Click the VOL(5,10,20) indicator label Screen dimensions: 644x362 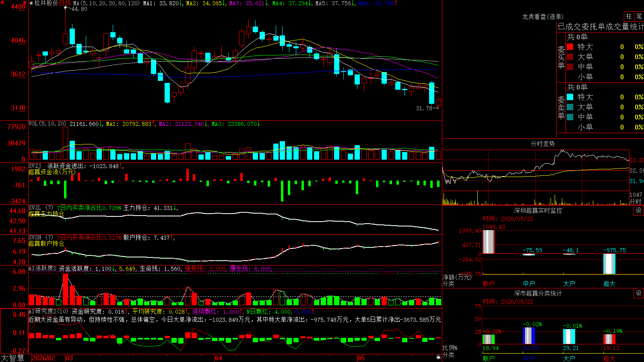pyautogui.click(x=47, y=124)
